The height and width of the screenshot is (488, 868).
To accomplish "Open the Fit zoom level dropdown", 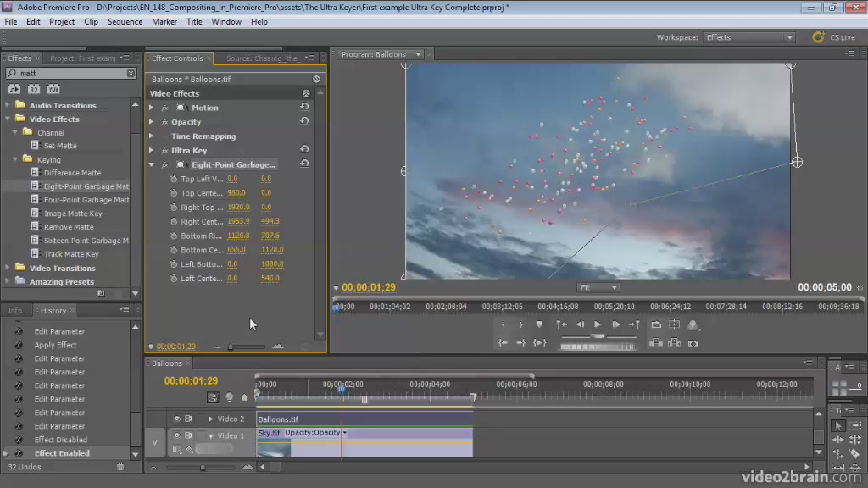I will (598, 288).
